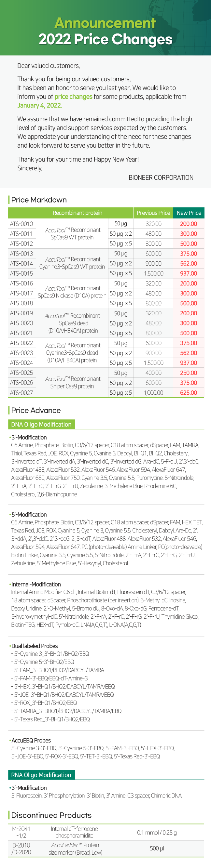This screenshot has width=211, height=868.
Task: Click the green "price changes" highlighted text
Action: coord(73,97)
